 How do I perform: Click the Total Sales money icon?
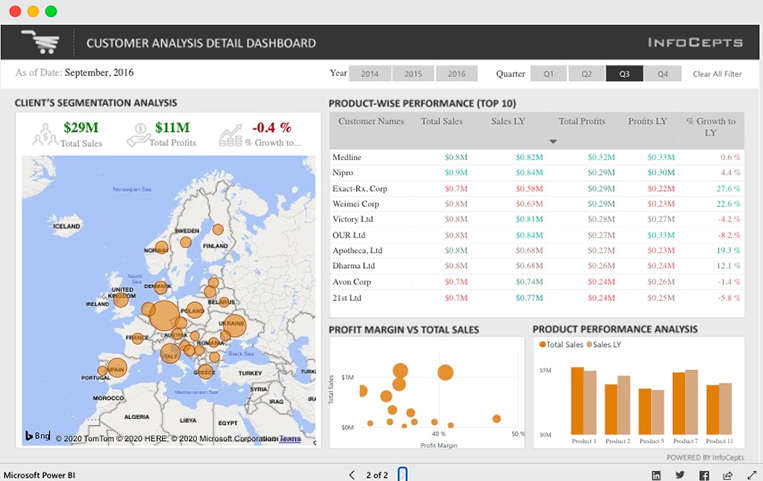(x=45, y=134)
